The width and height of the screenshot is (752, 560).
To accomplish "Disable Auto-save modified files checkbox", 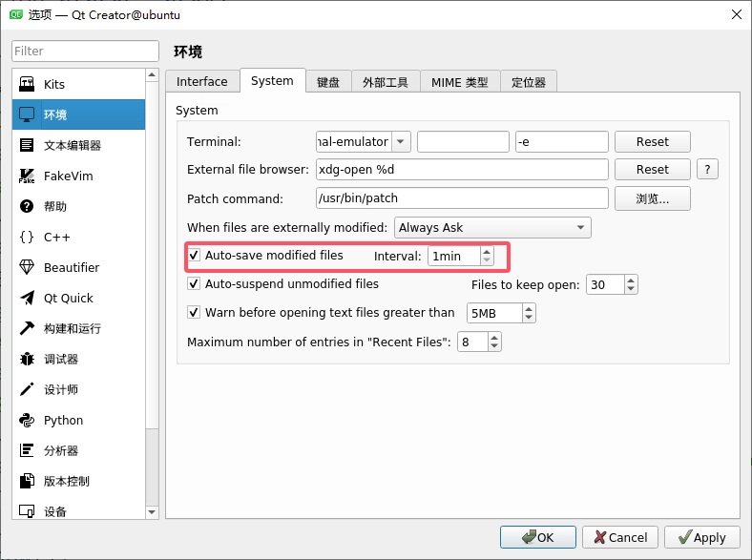I will click(x=195, y=256).
